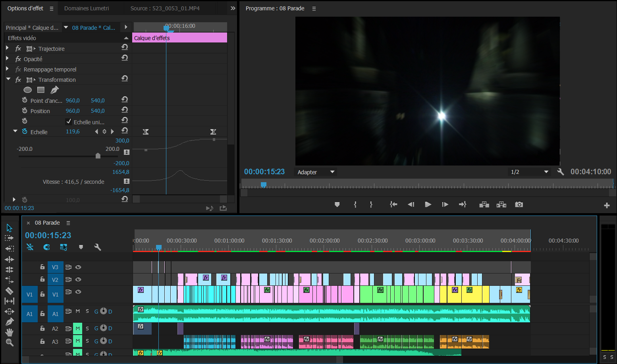Image resolution: width=617 pixels, height=364 pixels.
Task: Adjust the Echelle value slider handle
Action: point(98,156)
